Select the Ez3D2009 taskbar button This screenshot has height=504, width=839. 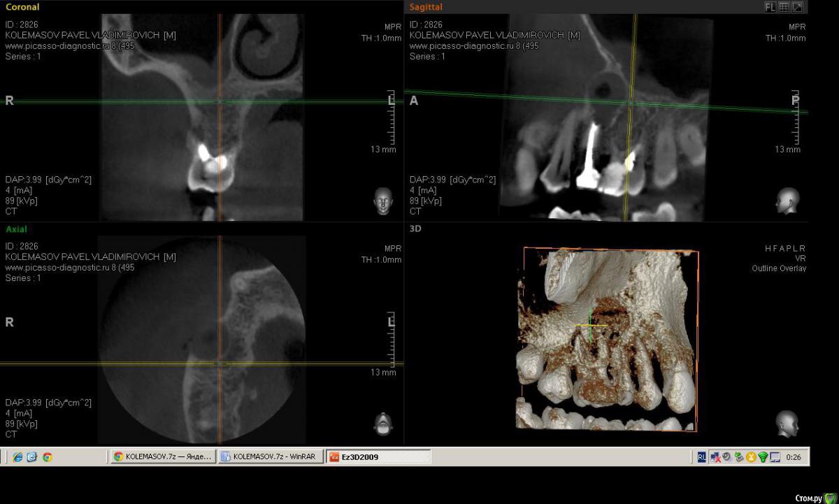point(378,457)
